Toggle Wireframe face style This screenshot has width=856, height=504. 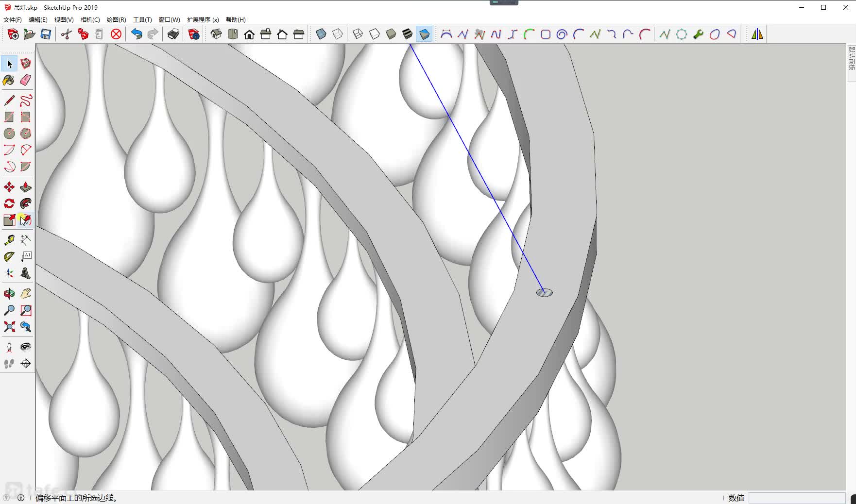pyautogui.click(x=358, y=34)
